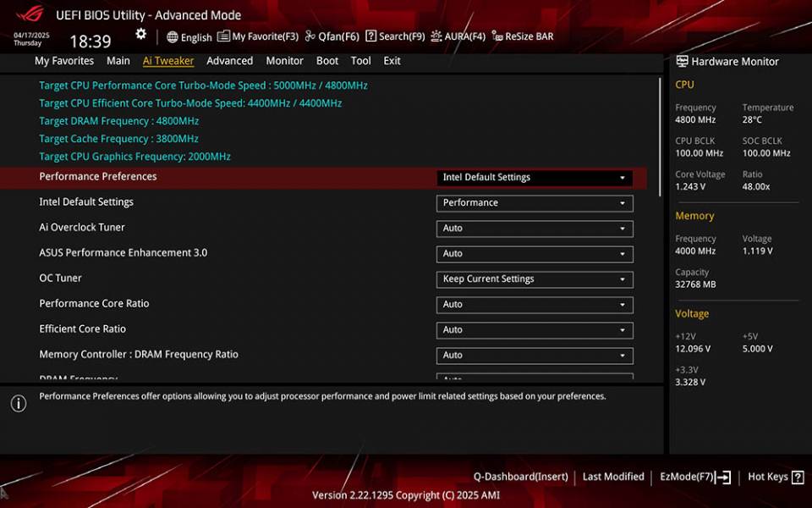812x508 pixels.
Task: Click the 1.243 V Core Voltage value
Action: (690, 186)
